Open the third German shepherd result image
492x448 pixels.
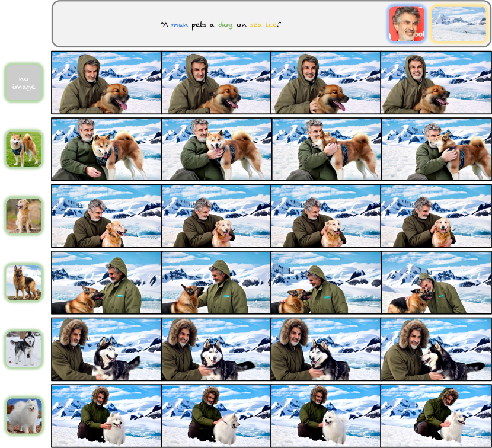pos(325,282)
